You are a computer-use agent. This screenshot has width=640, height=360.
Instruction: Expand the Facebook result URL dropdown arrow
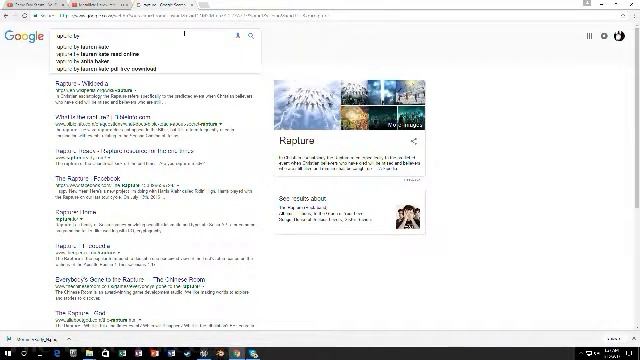click(178, 185)
